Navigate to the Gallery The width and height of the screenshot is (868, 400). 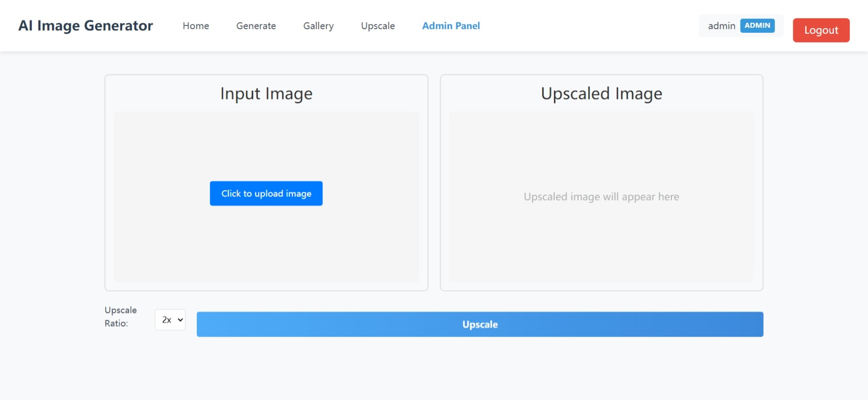(318, 26)
